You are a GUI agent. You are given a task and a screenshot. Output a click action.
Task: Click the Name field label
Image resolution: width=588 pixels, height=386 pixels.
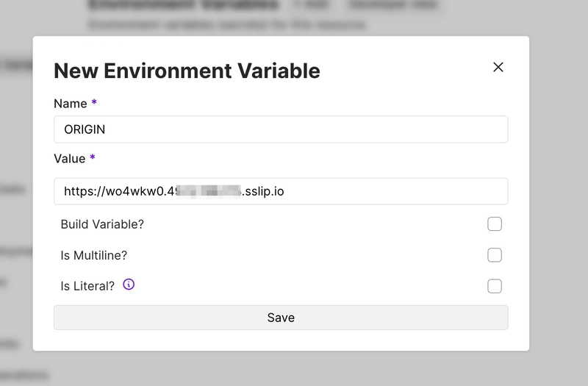(70, 104)
